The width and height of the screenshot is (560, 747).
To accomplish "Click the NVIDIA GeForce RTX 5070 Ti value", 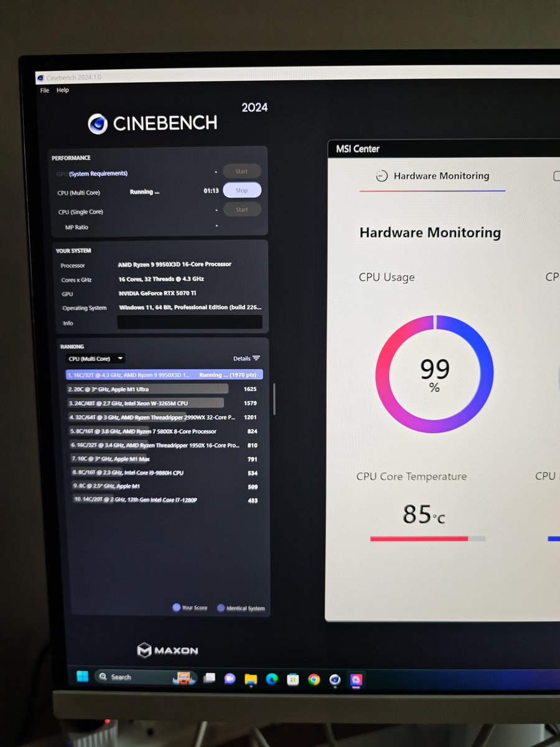I will (157, 293).
